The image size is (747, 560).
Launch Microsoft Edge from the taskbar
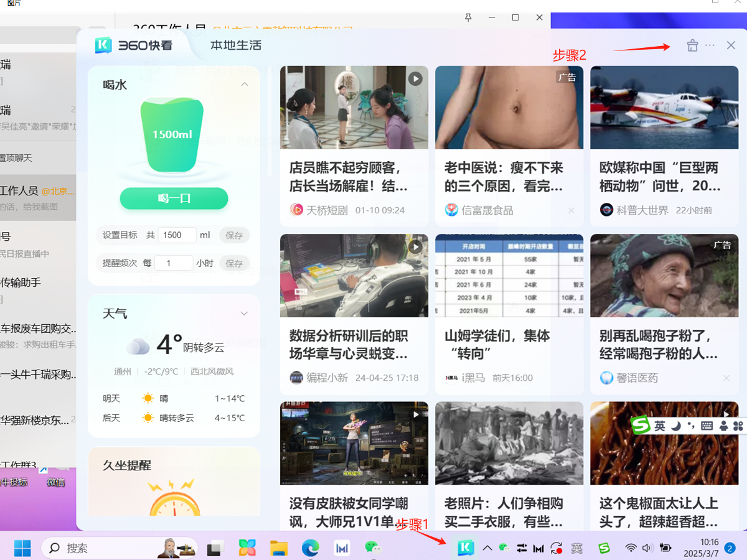[x=310, y=548]
